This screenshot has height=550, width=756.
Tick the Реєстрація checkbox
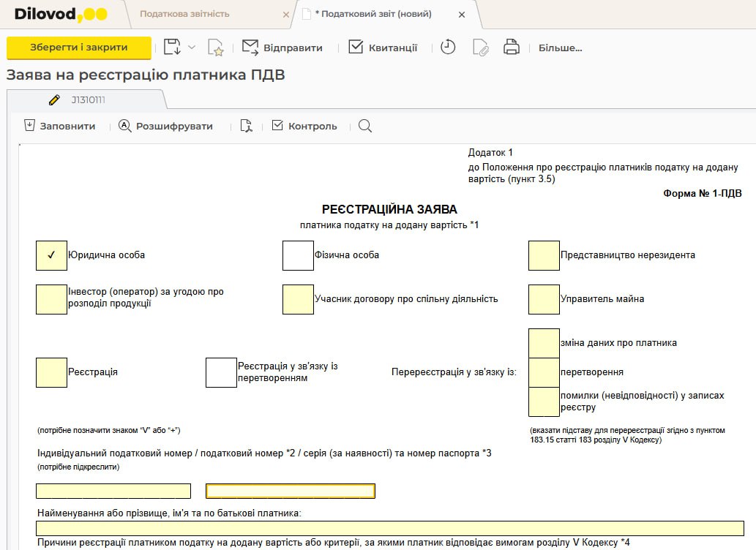coord(51,372)
